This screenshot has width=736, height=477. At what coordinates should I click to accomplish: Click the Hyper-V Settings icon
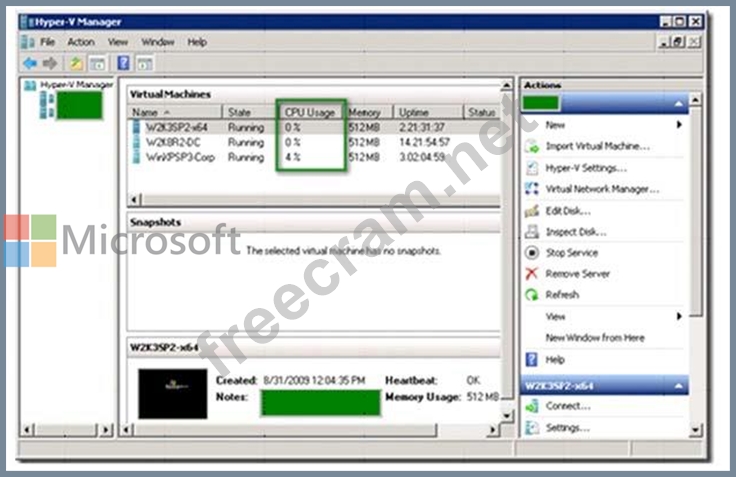pos(532,168)
